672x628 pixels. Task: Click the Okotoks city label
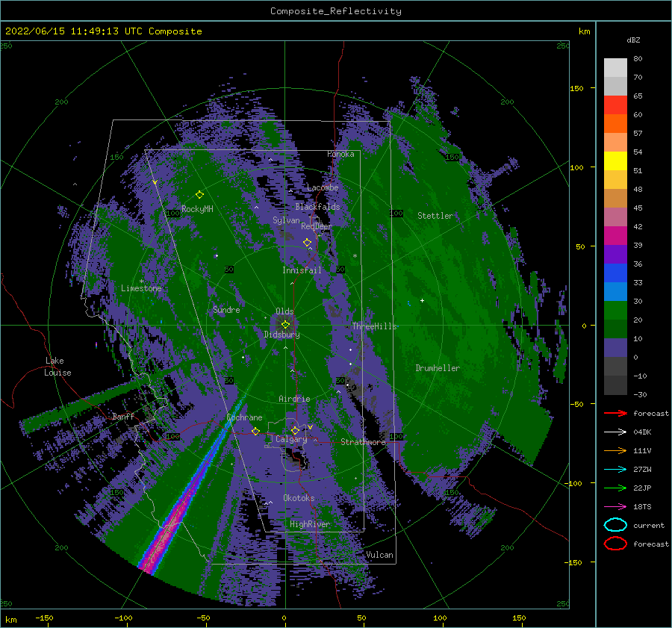(x=299, y=498)
